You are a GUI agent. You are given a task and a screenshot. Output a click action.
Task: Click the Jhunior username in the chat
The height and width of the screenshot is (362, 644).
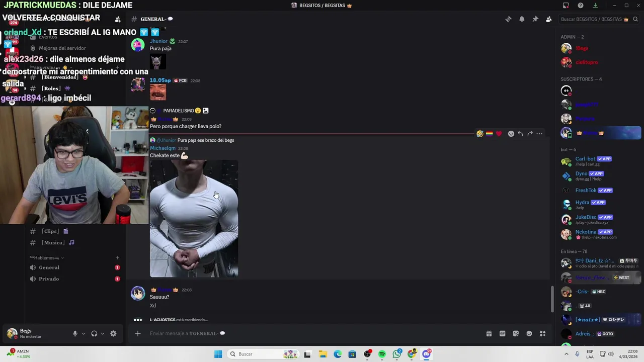point(158,41)
